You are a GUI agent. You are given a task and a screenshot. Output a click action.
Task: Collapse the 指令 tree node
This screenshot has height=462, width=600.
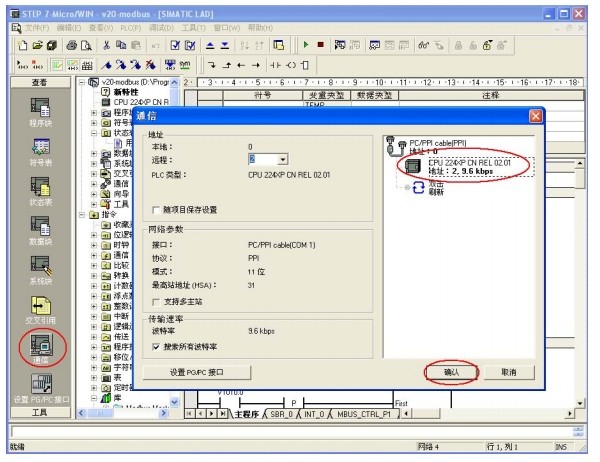point(82,215)
